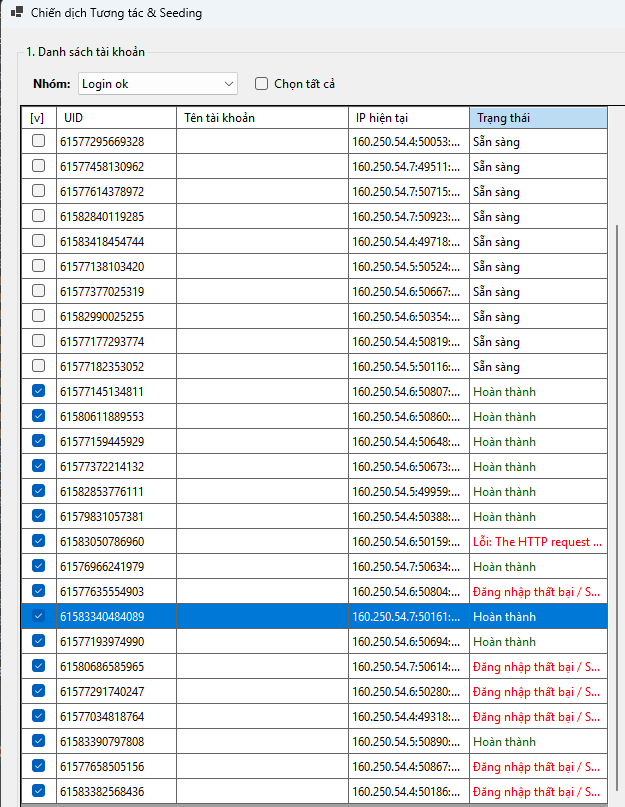625x807 pixels.
Task: Click 'Hoàn thành' status for UID 61577145134811
Action: (x=539, y=392)
